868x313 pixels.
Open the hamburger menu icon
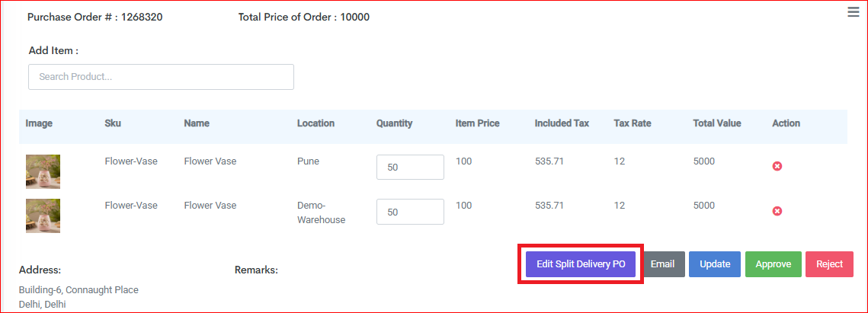(x=853, y=13)
